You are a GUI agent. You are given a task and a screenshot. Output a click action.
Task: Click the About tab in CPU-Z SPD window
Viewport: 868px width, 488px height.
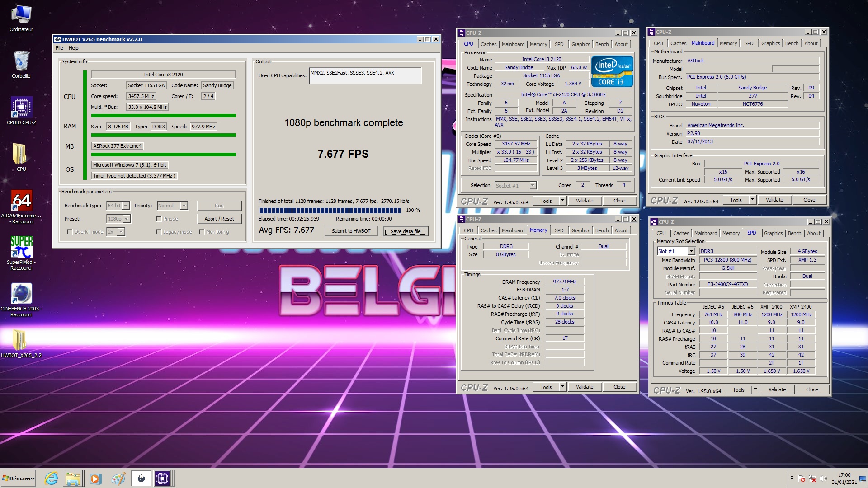tap(813, 233)
